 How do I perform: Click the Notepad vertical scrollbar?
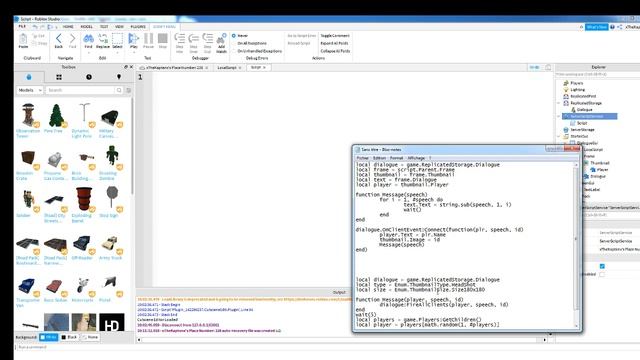click(x=576, y=245)
